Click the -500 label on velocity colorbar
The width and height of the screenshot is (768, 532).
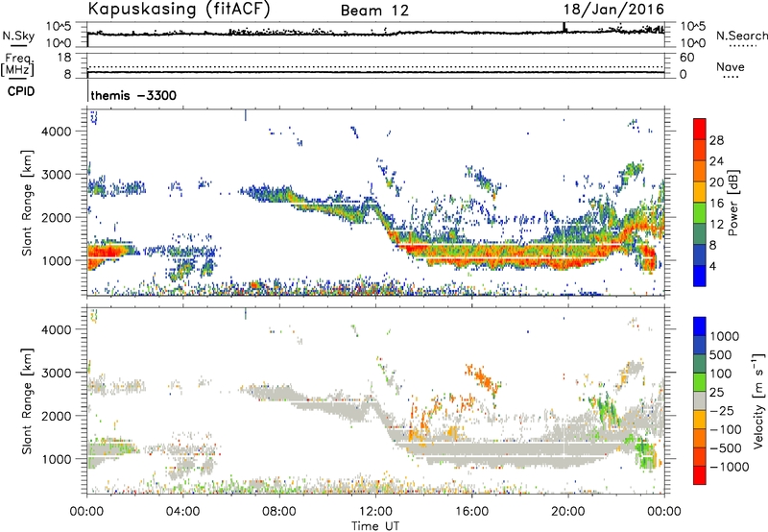coord(726,448)
